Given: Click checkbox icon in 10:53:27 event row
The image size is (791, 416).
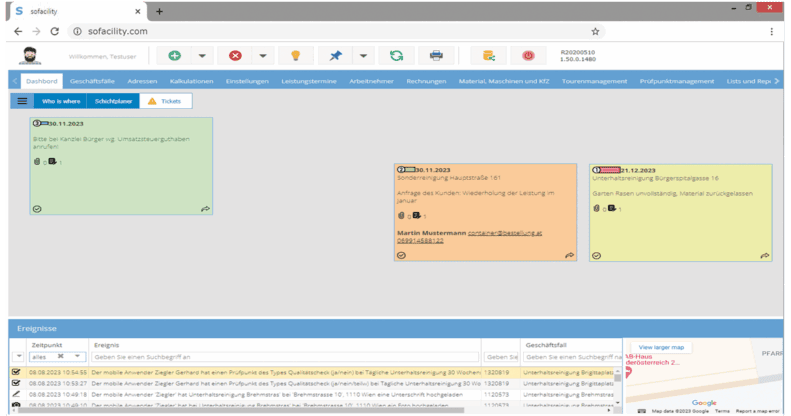Looking at the screenshot, I should tap(16, 383).
